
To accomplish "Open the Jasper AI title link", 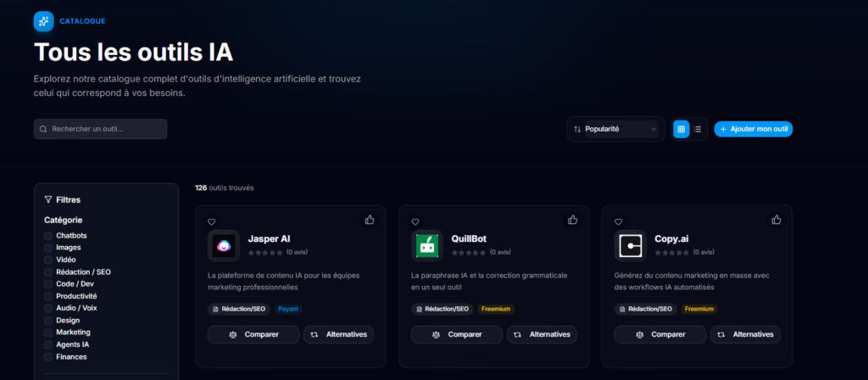I will (269, 238).
